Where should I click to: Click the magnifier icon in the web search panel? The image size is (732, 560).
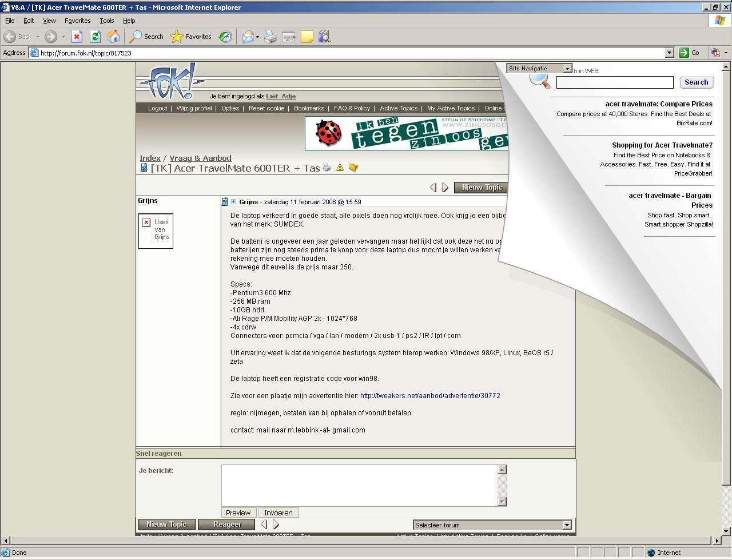coord(539,81)
